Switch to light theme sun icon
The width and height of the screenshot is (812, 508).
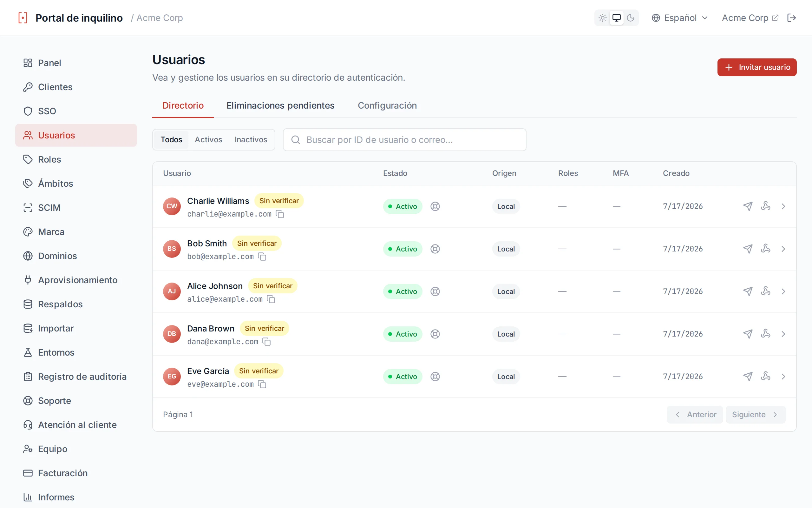click(x=602, y=18)
